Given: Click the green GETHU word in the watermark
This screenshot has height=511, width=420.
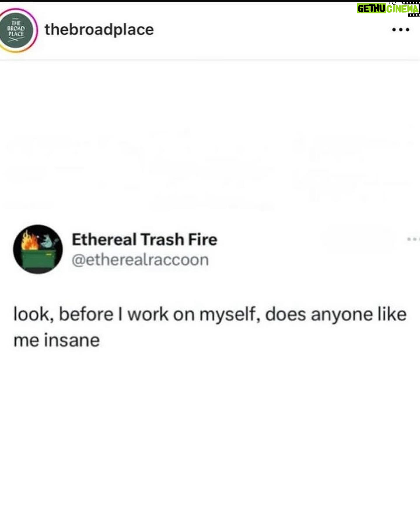Looking at the screenshot, I should click(372, 9).
